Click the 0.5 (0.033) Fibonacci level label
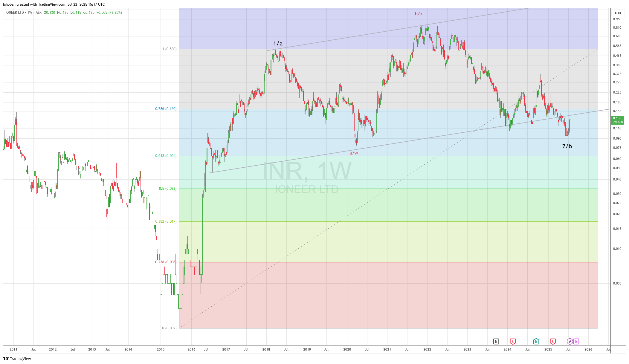629x364 pixels. point(167,189)
